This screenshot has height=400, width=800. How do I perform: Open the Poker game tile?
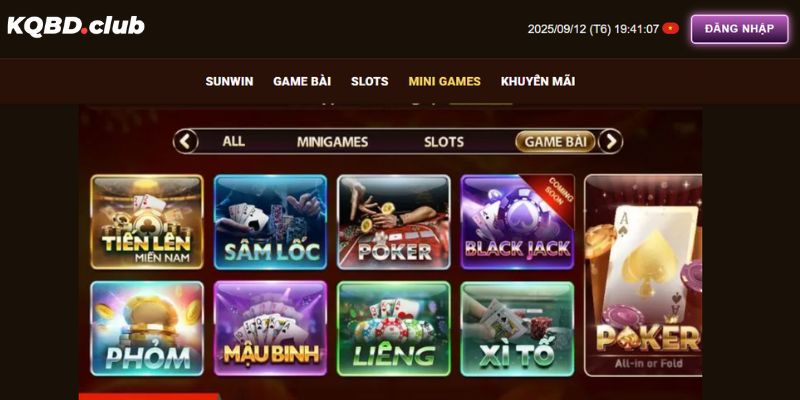click(394, 222)
